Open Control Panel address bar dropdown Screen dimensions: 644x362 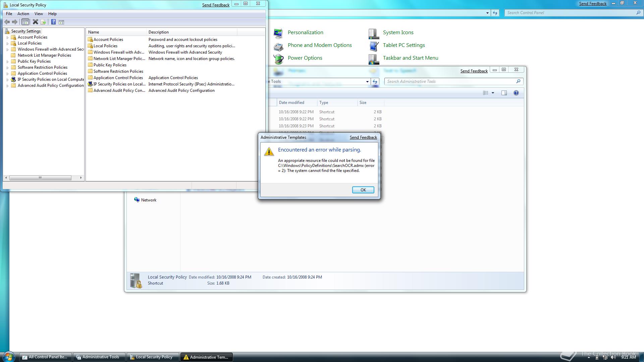tap(487, 13)
